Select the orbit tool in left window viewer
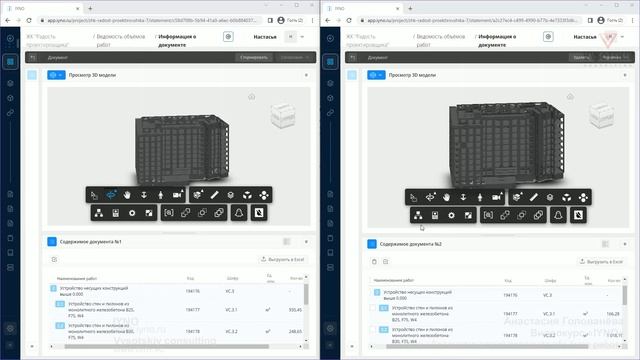The width and height of the screenshot is (640, 360). 111,195
